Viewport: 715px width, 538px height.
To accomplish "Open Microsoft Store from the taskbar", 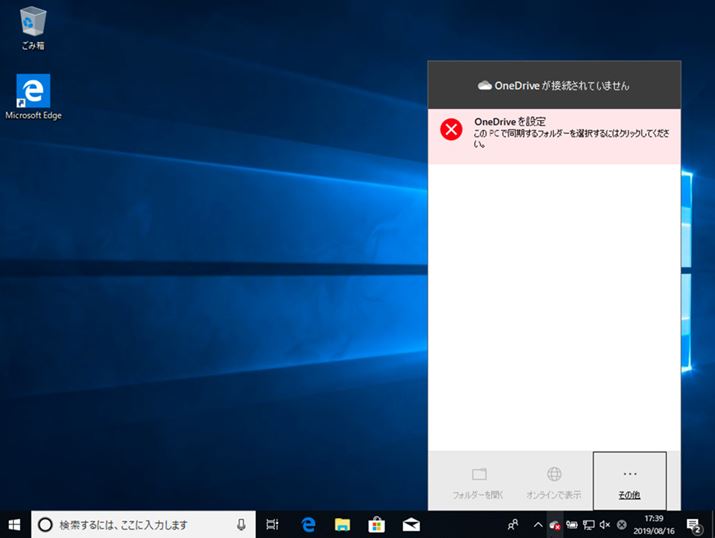I will click(377, 525).
